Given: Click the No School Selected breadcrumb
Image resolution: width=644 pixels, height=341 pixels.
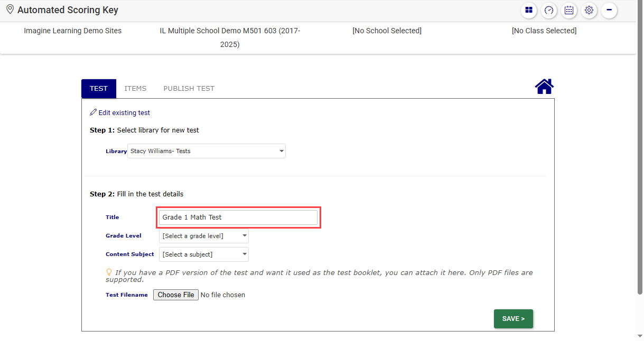Looking at the screenshot, I should click(387, 31).
